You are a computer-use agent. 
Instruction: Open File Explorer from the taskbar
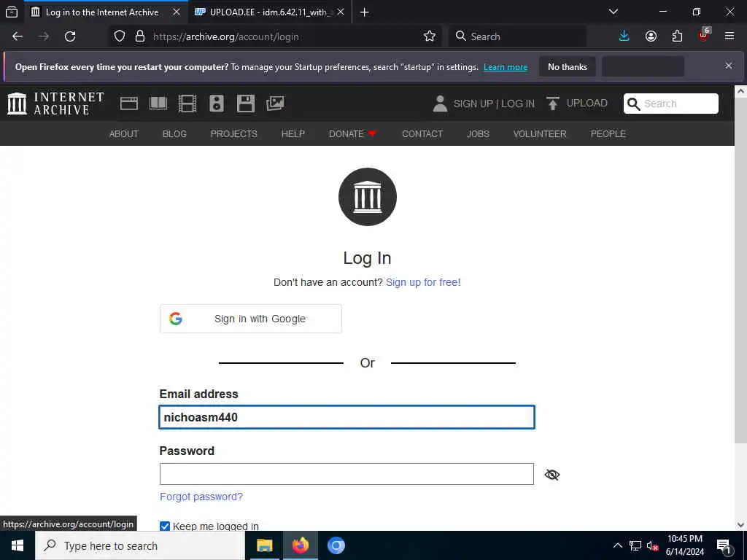264,545
